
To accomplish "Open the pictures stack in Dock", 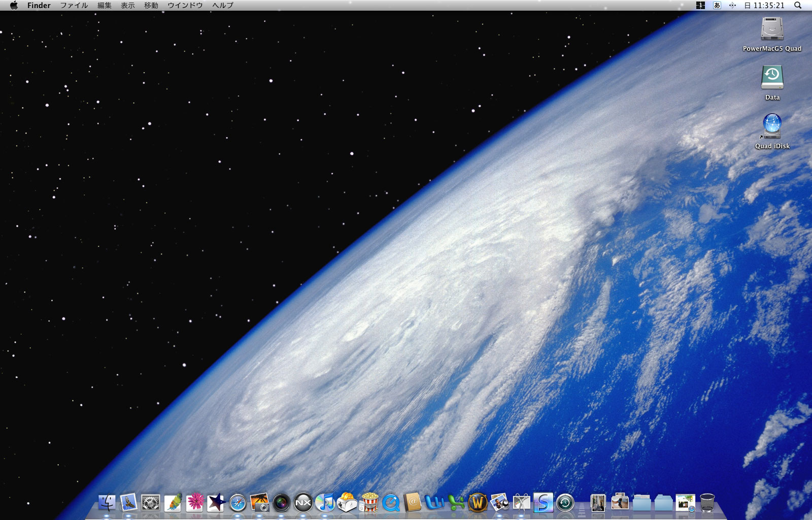I will pyautogui.click(x=620, y=503).
